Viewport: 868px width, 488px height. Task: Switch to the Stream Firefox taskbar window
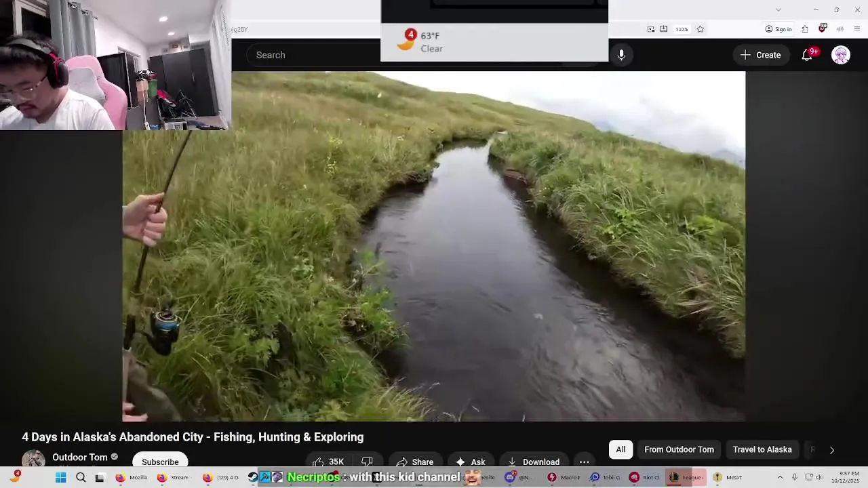coord(174,477)
